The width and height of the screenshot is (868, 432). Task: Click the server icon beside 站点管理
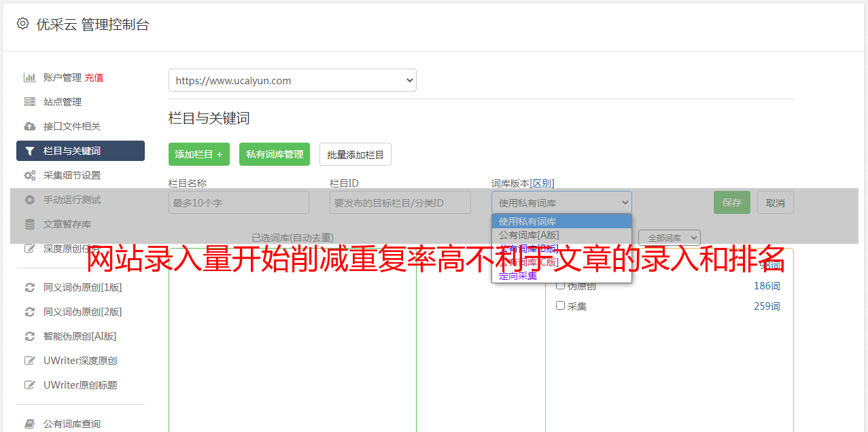coord(29,102)
